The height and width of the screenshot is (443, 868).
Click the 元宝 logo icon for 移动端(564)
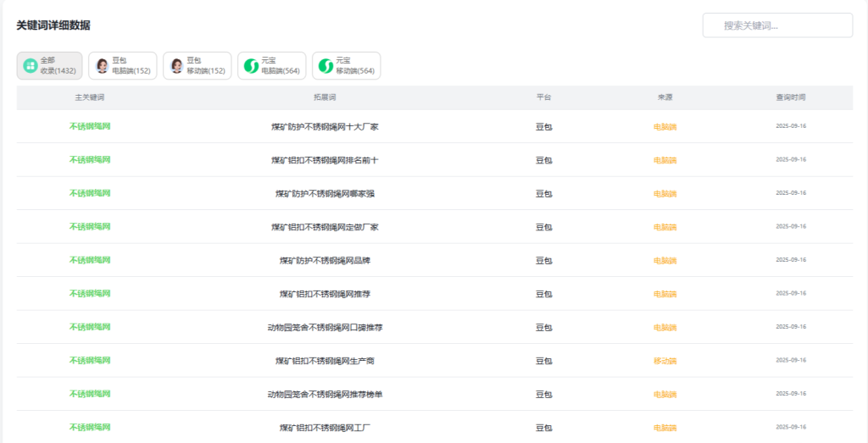tap(325, 65)
